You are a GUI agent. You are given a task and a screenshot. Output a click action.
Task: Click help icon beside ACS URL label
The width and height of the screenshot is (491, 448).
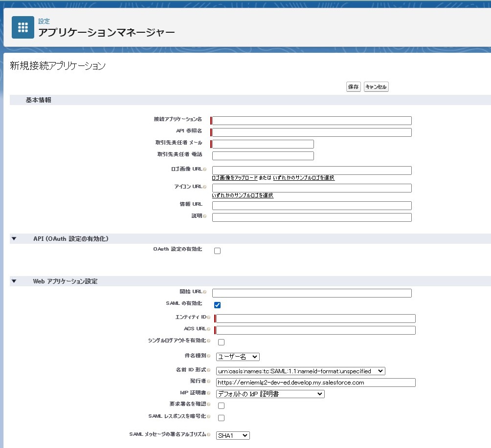click(208, 329)
